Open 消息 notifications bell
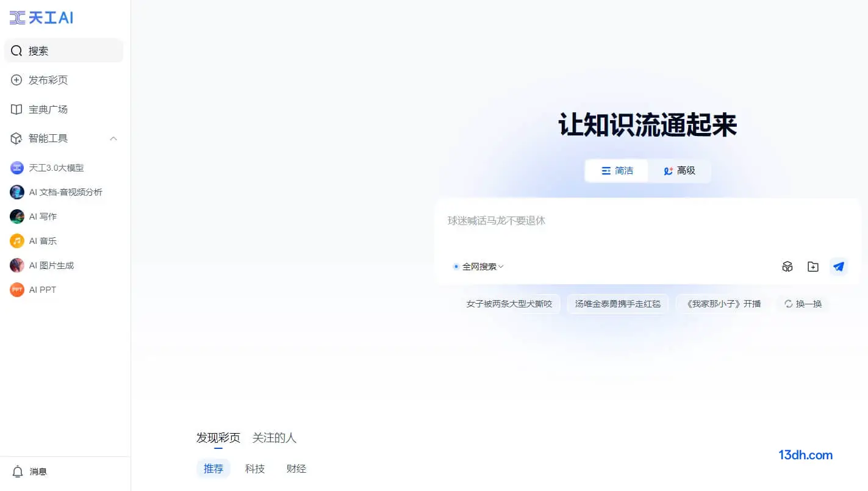 [18, 471]
